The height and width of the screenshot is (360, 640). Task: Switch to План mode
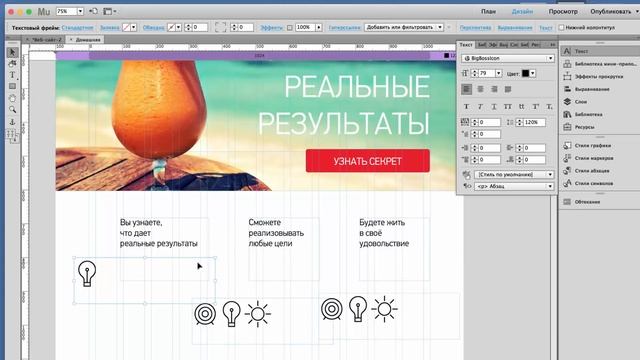488,11
